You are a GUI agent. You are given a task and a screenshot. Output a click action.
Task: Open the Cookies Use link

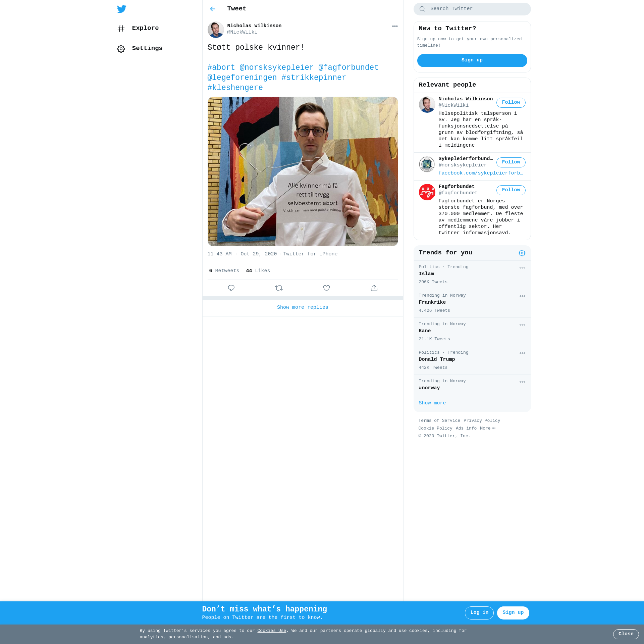pyautogui.click(x=272, y=631)
